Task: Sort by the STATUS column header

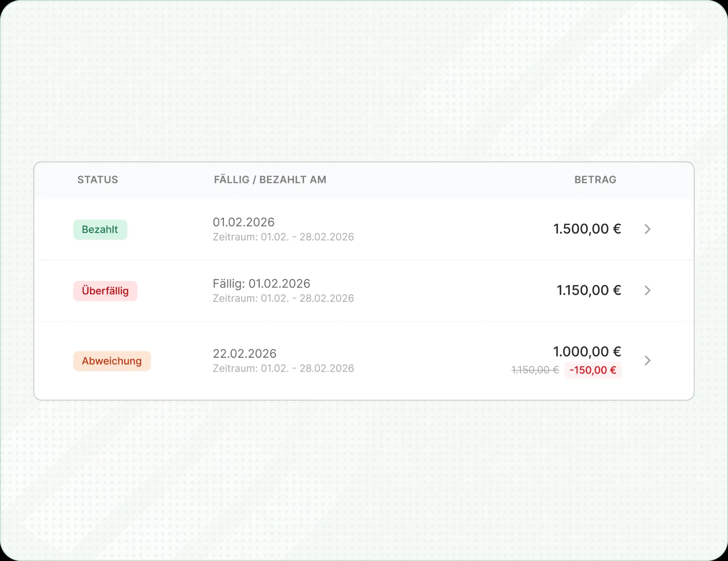Action: click(x=98, y=179)
